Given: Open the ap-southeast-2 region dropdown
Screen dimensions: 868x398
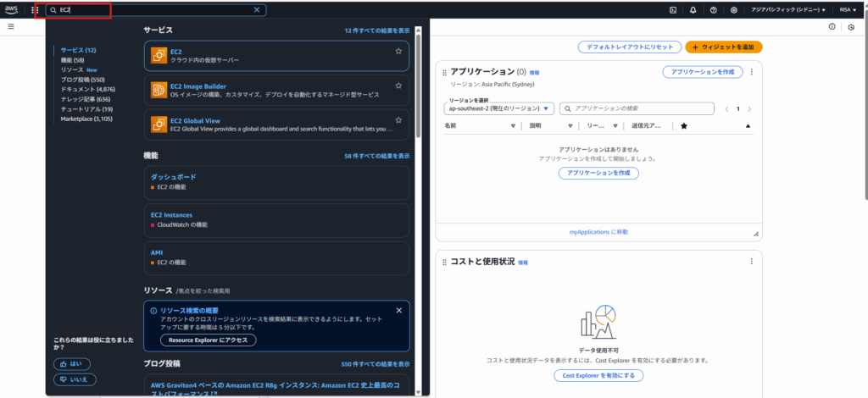Looking at the screenshot, I should (499, 108).
